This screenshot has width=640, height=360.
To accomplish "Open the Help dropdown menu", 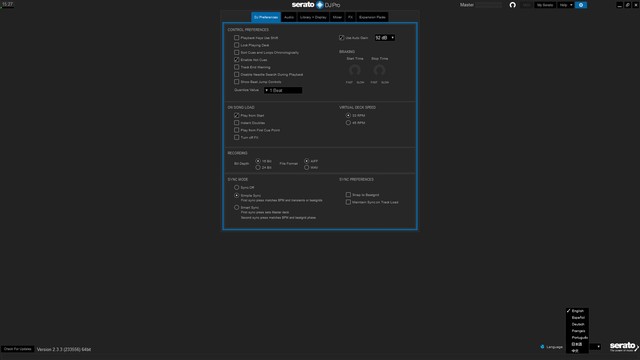I will click(x=566, y=5).
